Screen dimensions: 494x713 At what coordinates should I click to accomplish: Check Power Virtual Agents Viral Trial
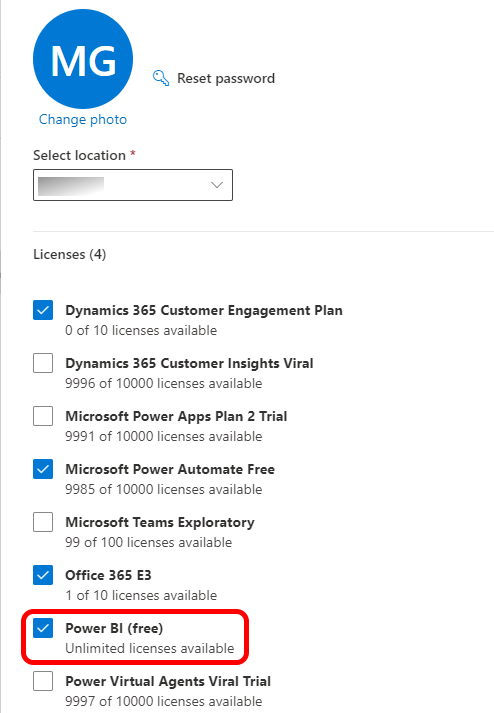(43, 681)
